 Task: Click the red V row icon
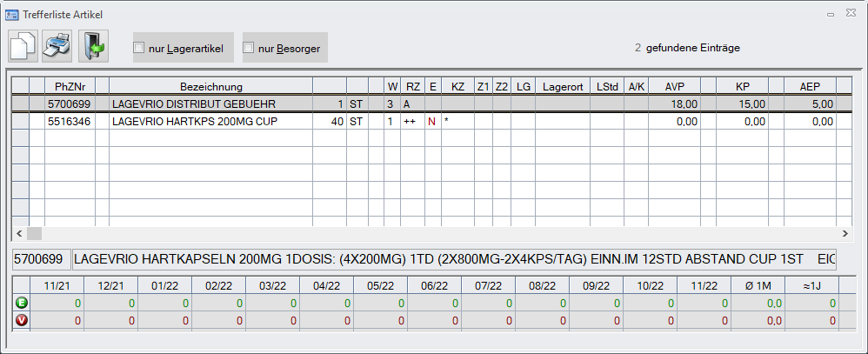[22, 320]
